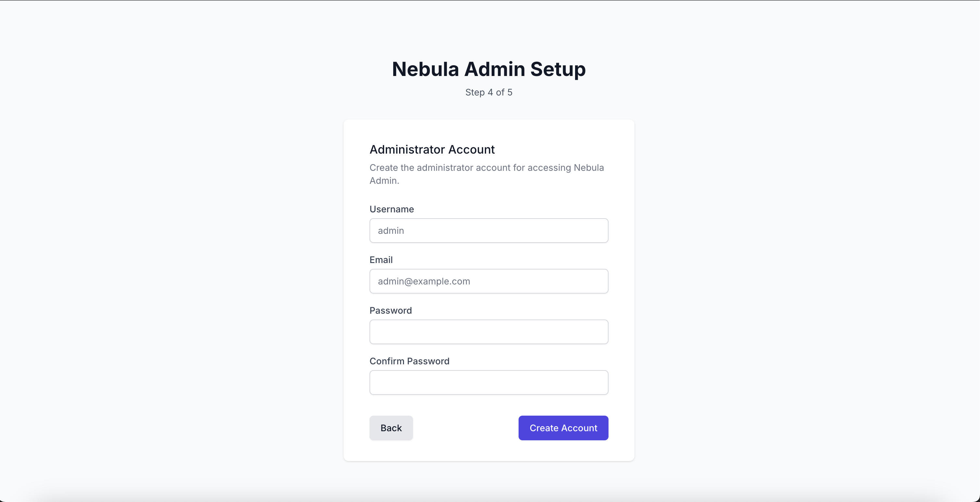The image size is (980, 502).
Task: Click the word "Nebula" in the page title
Action: pyautogui.click(x=425, y=69)
